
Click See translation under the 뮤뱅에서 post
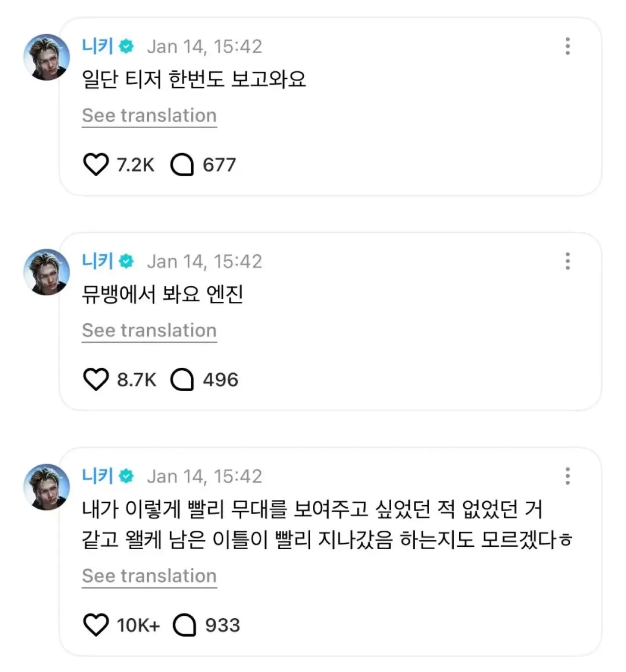coord(149,330)
